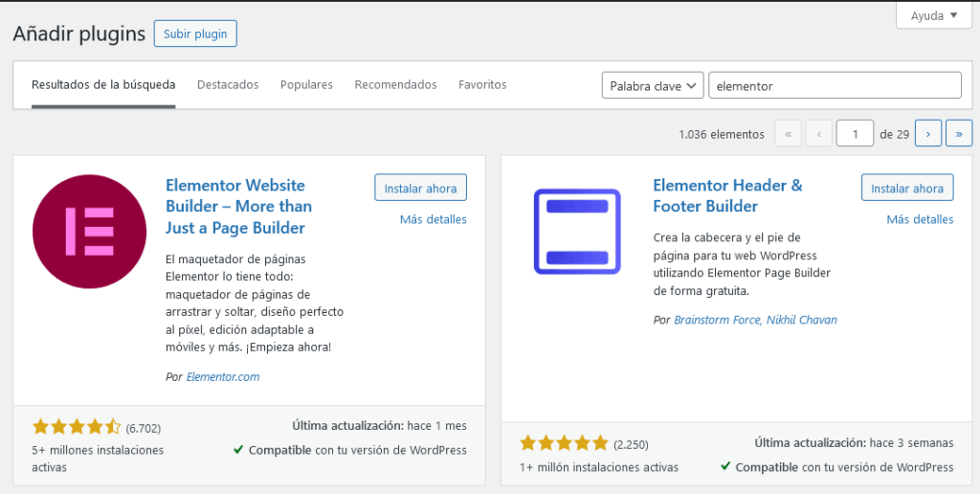
Task: Click the Añadir plugins page heading
Action: (x=78, y=34)
